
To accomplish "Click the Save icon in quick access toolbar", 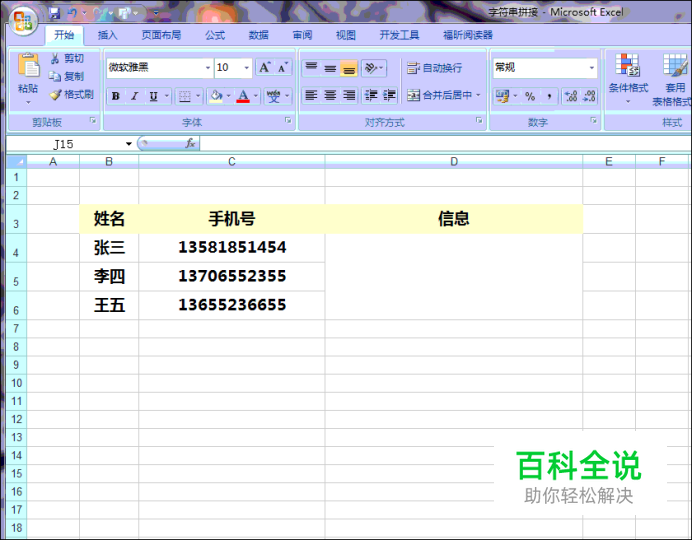I will 54,13.
